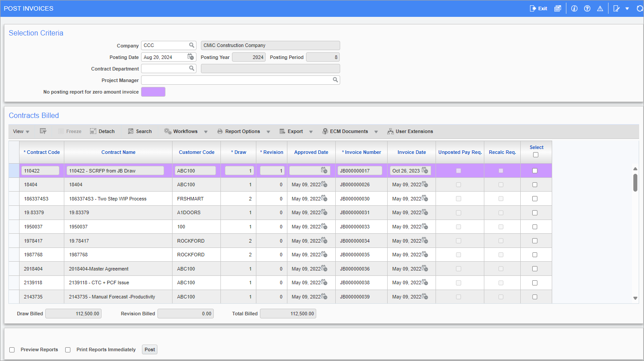
Task: Enable Preview Reports
Action: pos(12,349)
